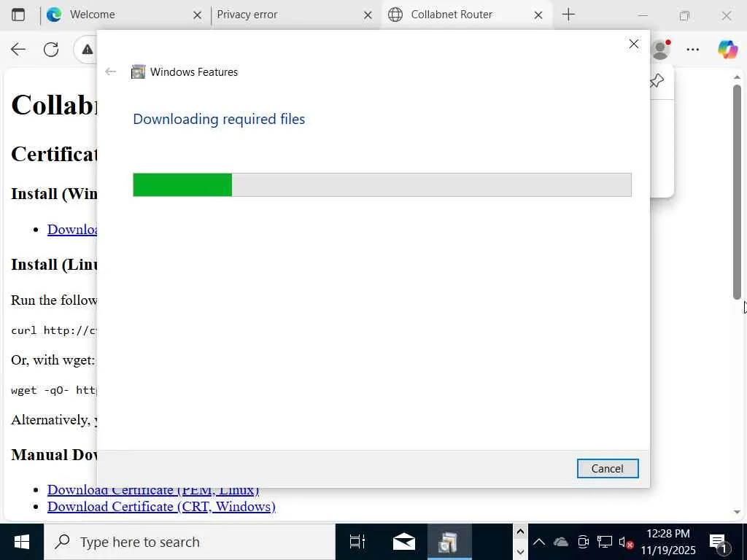Open the tab actions menu icon
Viewport: 747px width, 560px height.
[x=18, y=15]
